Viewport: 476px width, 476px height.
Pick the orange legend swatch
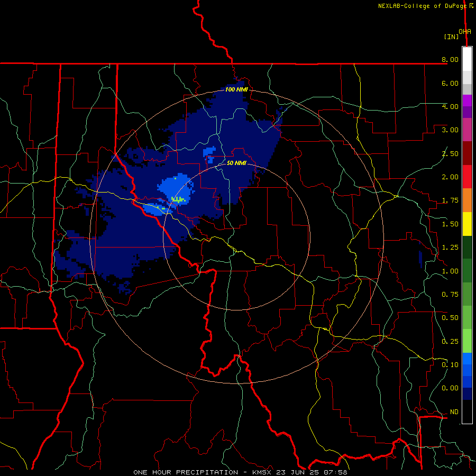coord(467,200)
